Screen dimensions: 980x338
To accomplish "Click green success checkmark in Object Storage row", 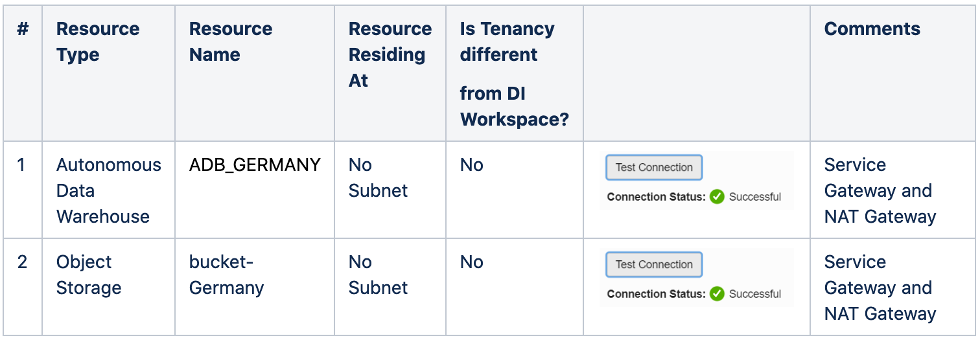I will (716, 294).
